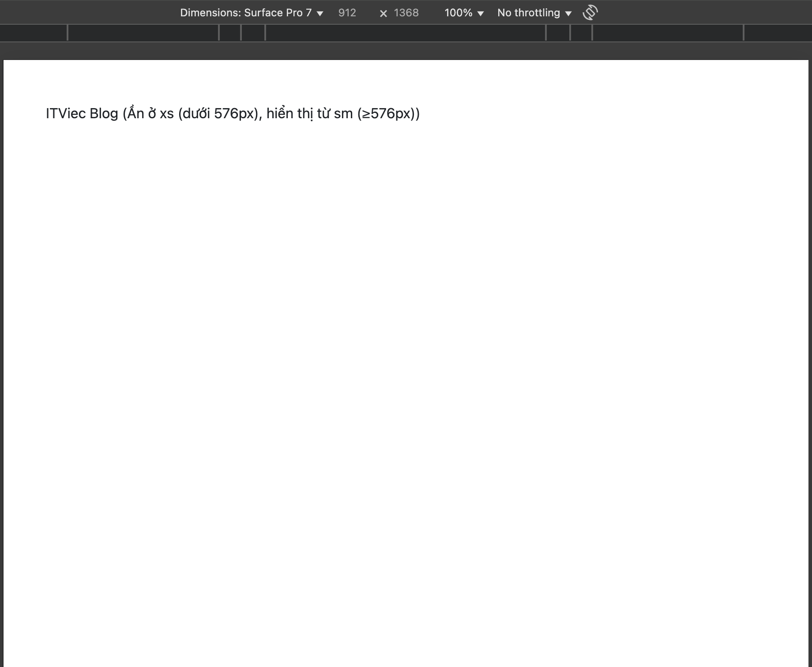Screen dimensions: 812x667
Task: Click the viewport height field showing 1368
Action: coord(406,13)
